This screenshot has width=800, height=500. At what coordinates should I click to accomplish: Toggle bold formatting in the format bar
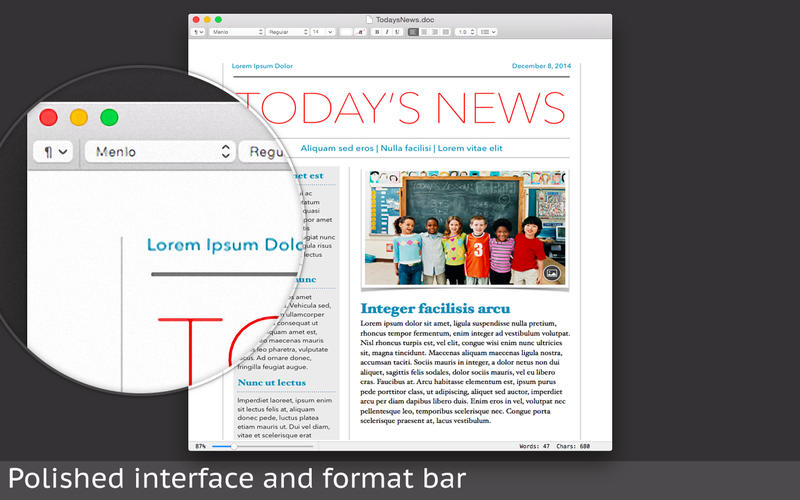[377, 32]
